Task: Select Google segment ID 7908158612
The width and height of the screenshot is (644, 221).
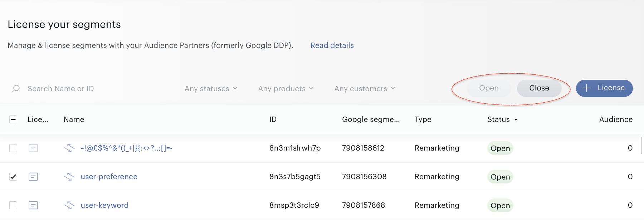Action: pyautogui.click(x=363, y=148)
